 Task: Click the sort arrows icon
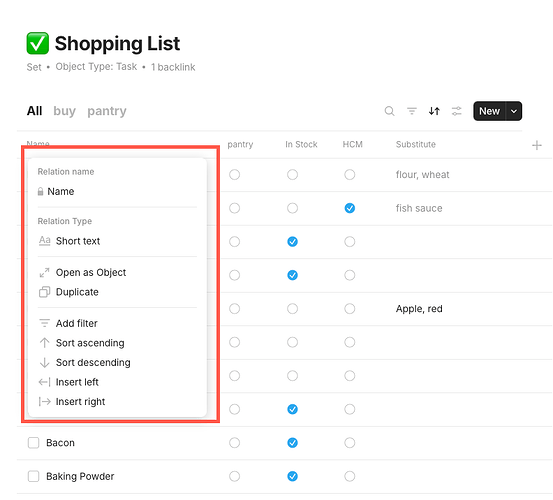[434, 111]
